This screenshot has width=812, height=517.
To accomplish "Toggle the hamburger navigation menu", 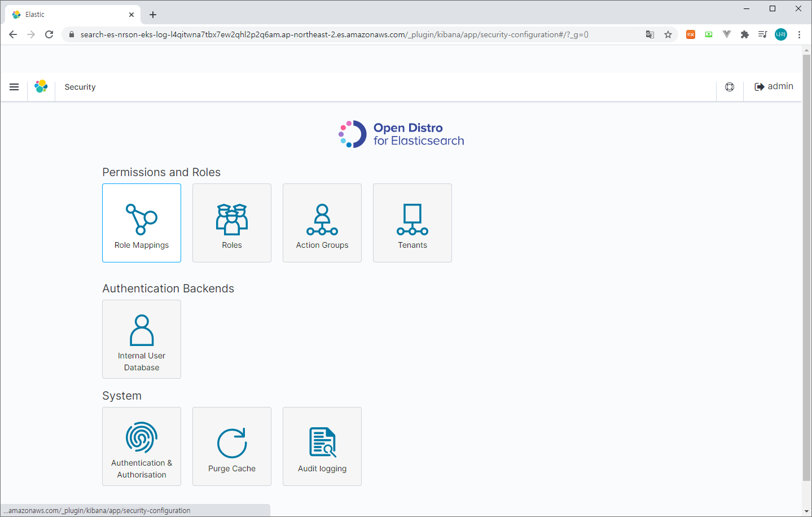I will click(14, 87).
